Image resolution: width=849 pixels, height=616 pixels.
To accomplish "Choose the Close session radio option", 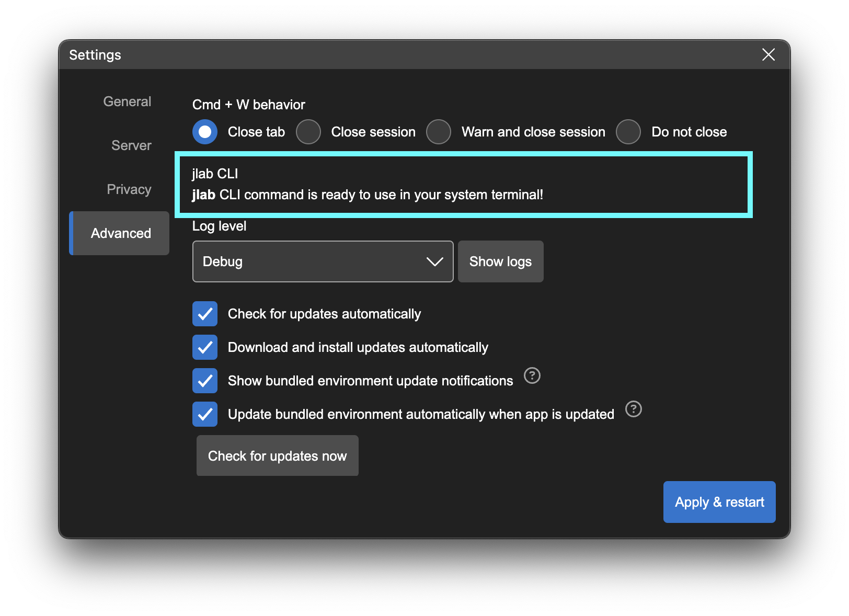I will [x=308, y=132].
